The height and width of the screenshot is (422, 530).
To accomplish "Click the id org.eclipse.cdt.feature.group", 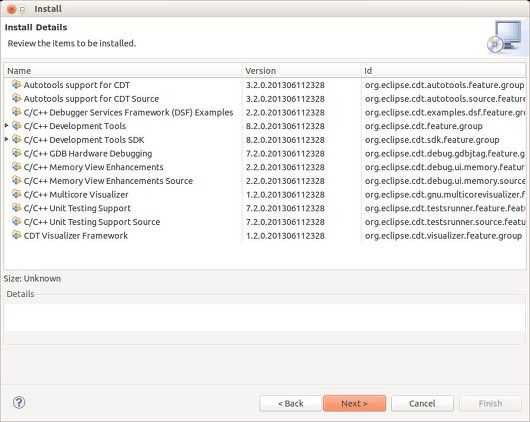I will click(x=424, y=126).
